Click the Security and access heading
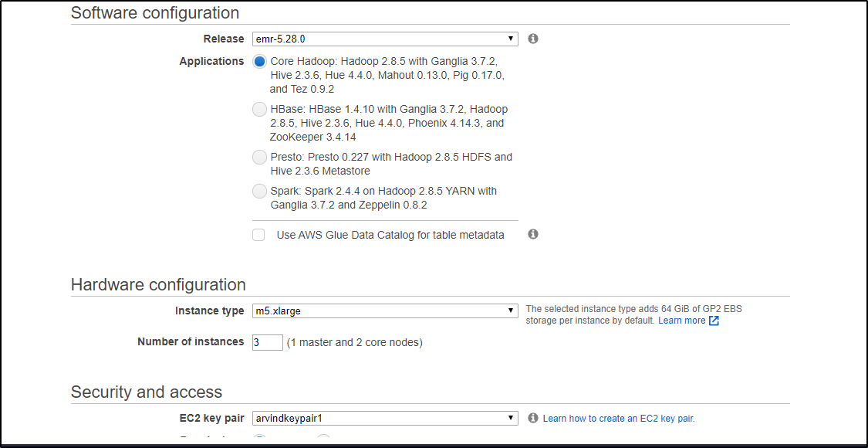The height and width of the screenshot is (448, 868). 147,392
